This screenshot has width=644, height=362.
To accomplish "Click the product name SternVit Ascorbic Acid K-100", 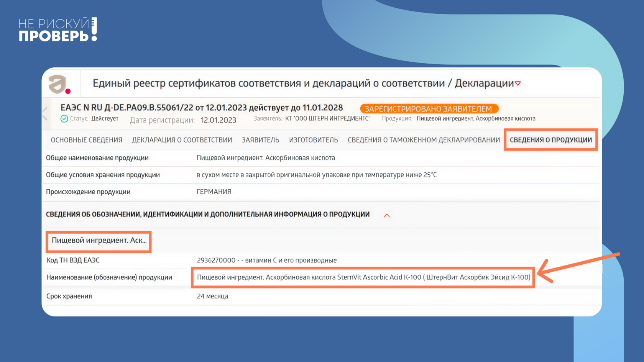I will (x=364, y=277).
